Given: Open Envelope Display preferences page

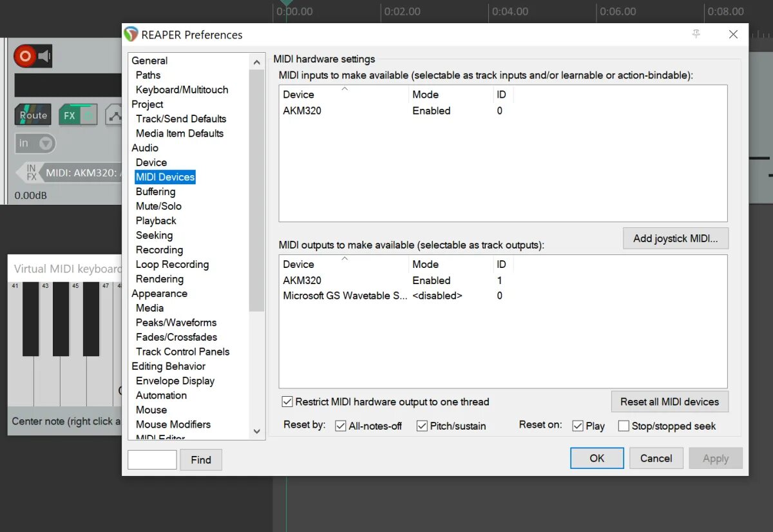Looking at the screenshot, I should [x=175, y=381].
